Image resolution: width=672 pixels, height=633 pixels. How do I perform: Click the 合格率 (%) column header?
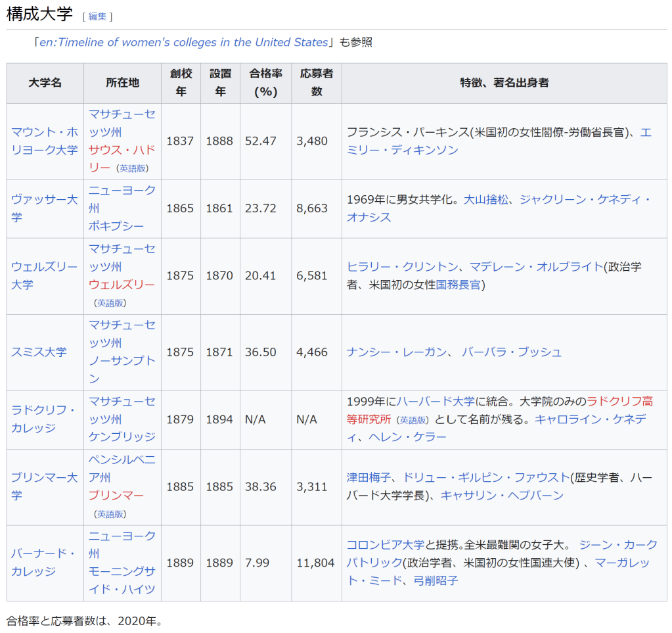265,83
